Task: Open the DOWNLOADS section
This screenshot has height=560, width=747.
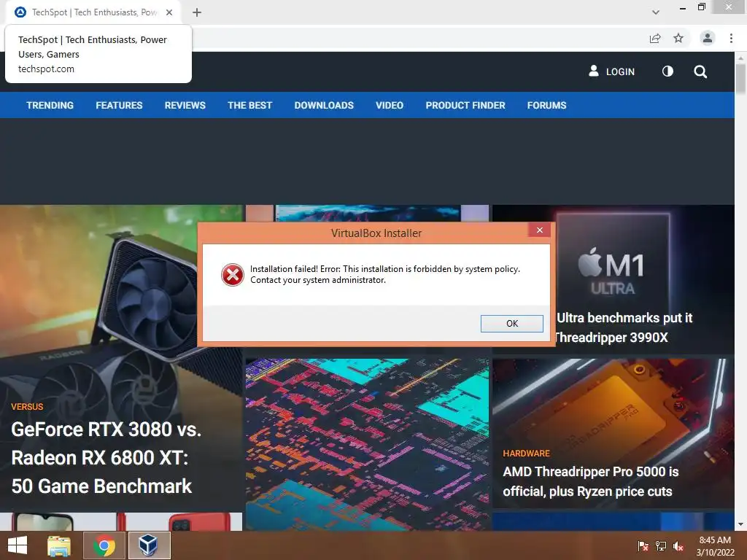Action: point(324,105)
